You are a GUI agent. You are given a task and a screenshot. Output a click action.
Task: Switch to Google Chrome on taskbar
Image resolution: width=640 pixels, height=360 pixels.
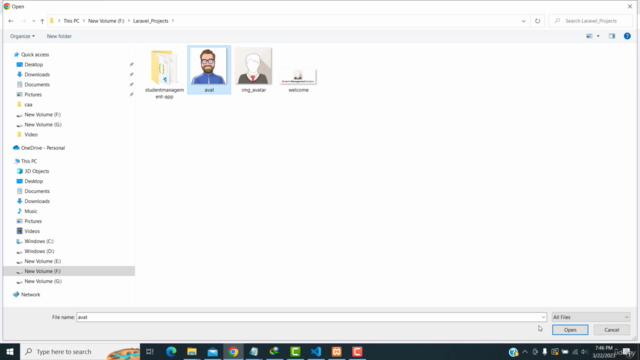click(x=233, y=351)
